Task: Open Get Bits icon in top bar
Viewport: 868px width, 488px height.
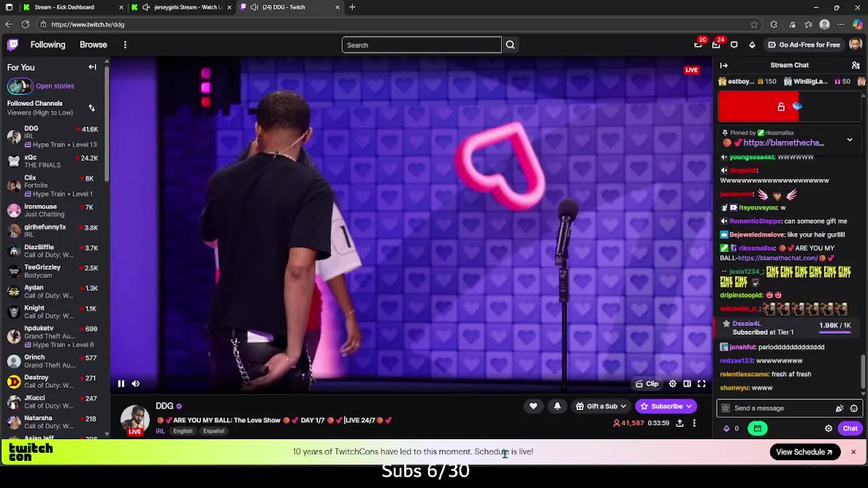Action: [x=752, y=45]
